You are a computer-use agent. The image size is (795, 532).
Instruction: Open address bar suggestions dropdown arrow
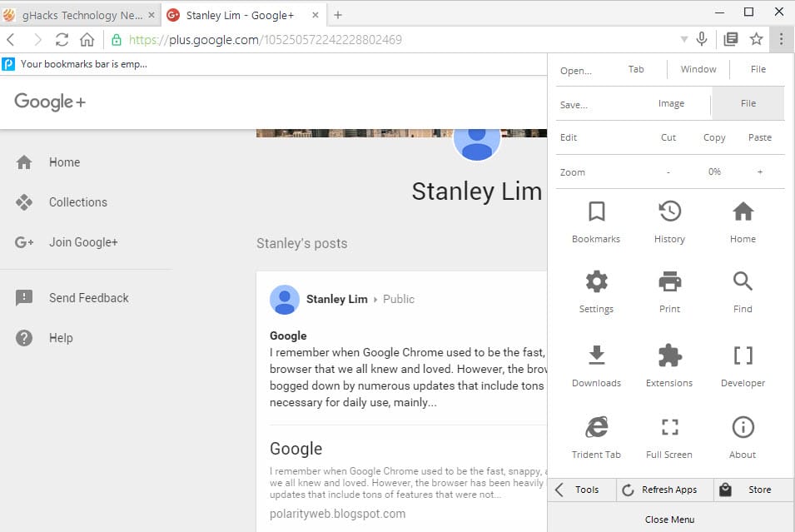tap(684, 39)
